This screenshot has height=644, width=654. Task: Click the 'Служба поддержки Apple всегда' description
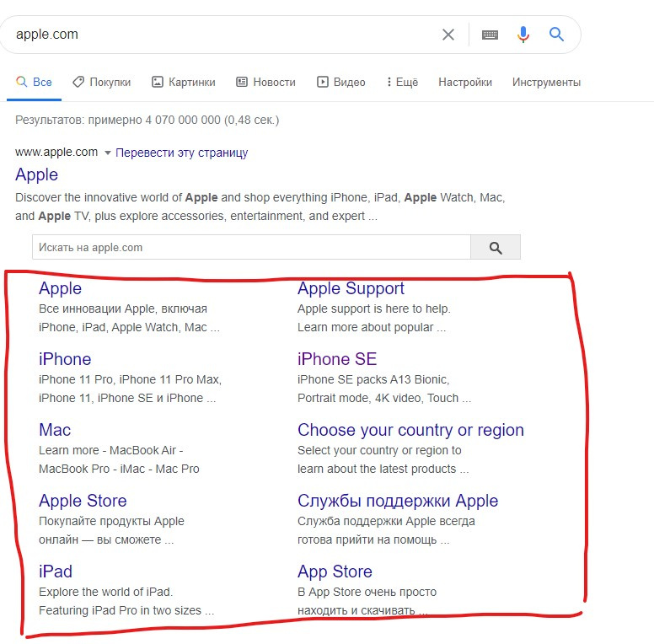(x=386, y=522)
